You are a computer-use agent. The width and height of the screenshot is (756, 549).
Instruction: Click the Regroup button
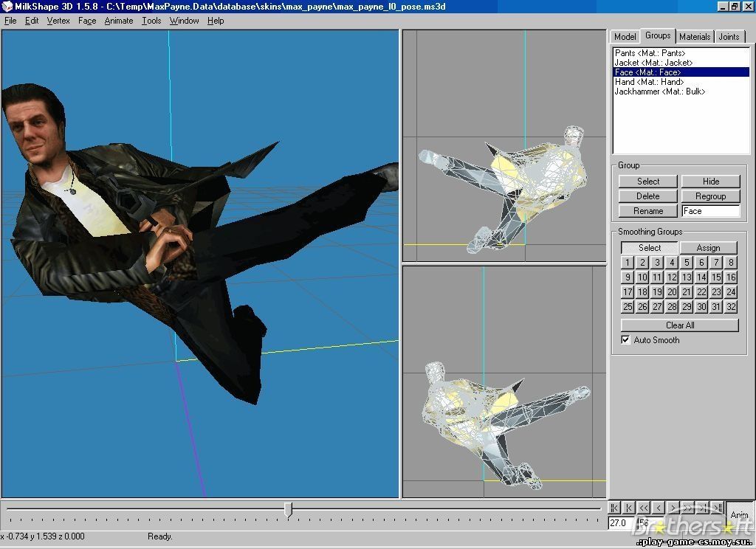point(710,196)
